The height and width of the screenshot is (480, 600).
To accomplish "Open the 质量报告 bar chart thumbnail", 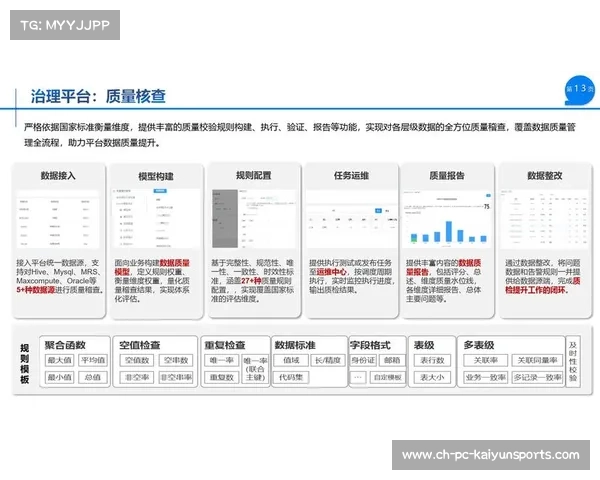I will pos(447,218).
